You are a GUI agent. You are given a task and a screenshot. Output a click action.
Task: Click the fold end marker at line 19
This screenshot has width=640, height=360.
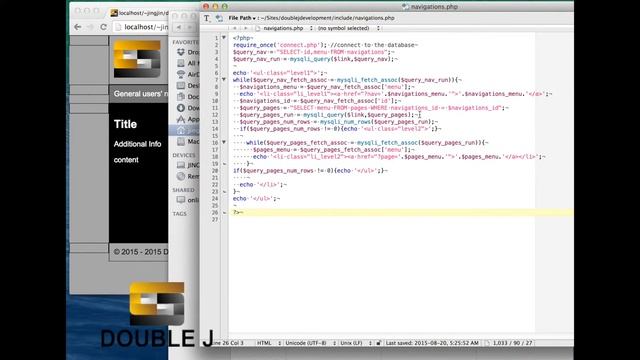[224, 164]
